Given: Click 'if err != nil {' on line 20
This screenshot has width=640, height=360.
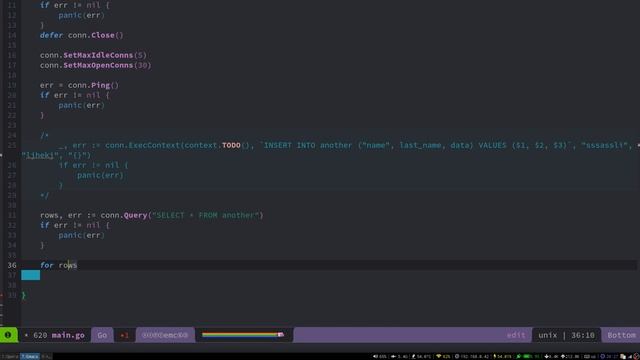Looking at the screenshot, I should [75, 95].
